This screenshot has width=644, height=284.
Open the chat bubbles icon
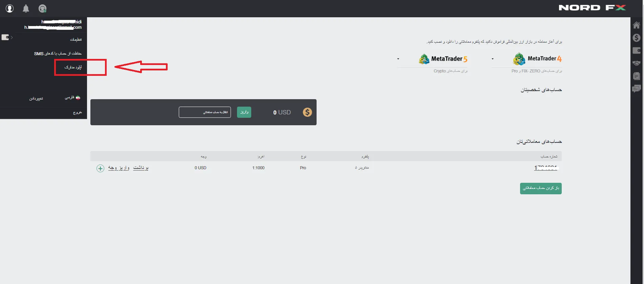[636, 89]
